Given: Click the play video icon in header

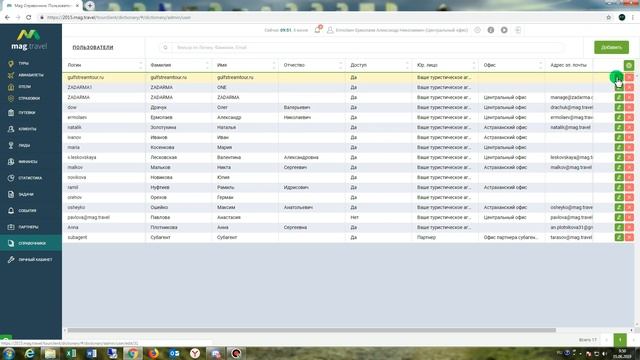Looking at the screenshot, I should [504, 30].
